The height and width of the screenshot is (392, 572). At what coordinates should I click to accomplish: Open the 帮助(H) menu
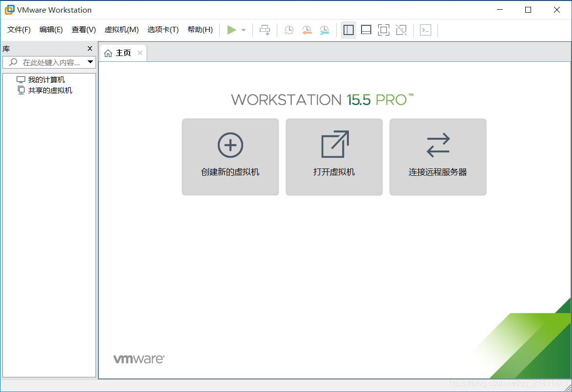click(x=200, y=30)
